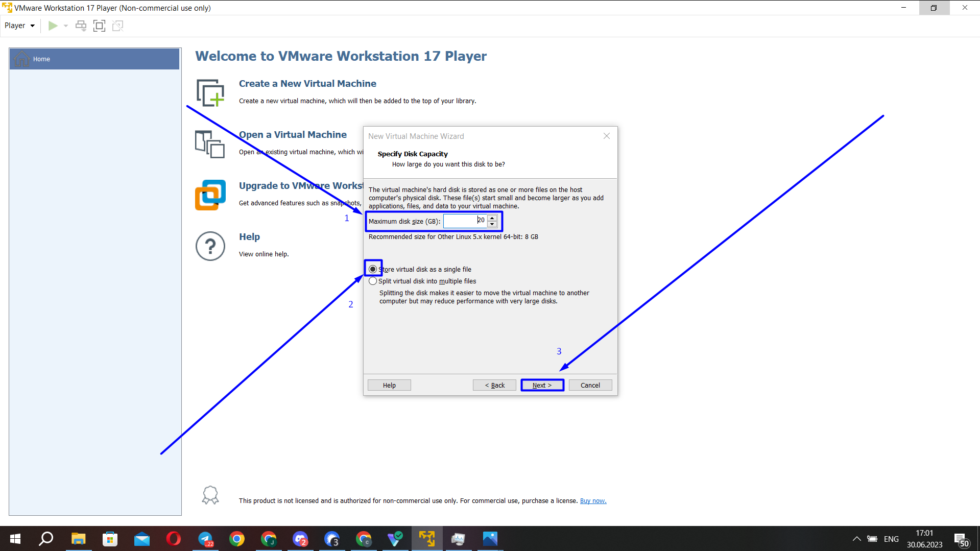Open Create a New Virtual Machine link
Screen dimensions: 980x551
pyautogui.click(x=307, y=83)
